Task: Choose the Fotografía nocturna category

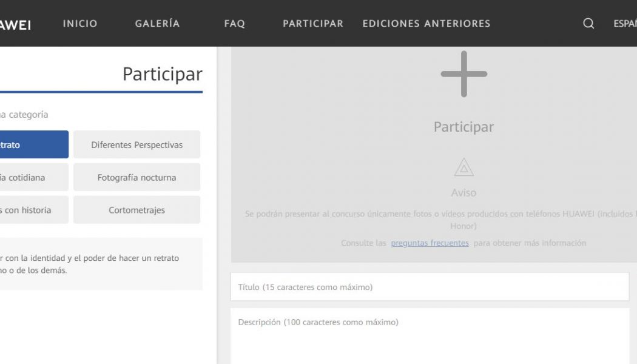Action: 137,177
